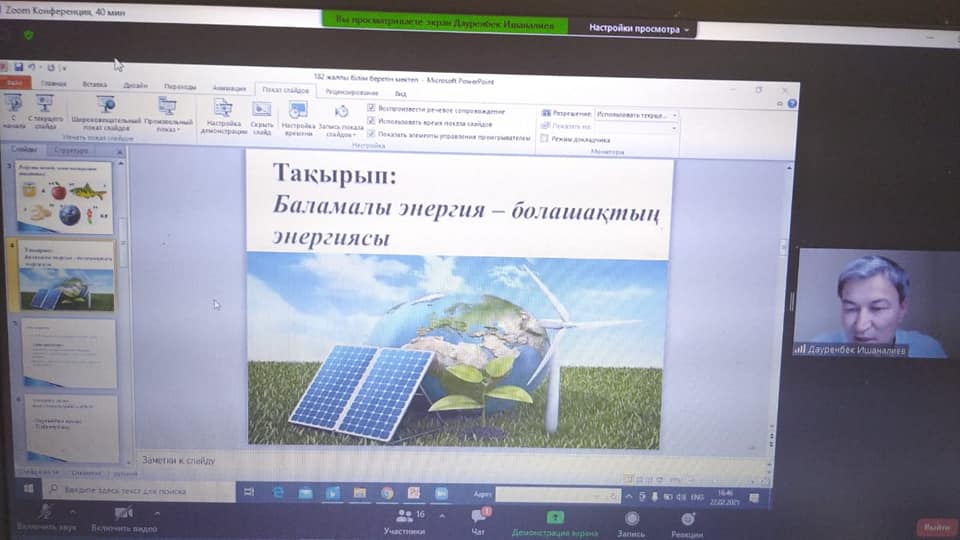The image size is (960, 540).
Task: Open Участники participants panel
Action: (405, 522)
